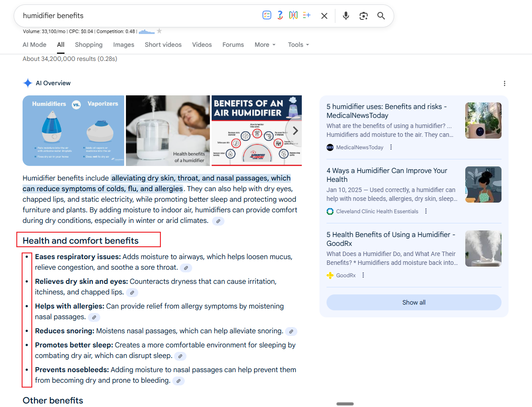Viewport: 532px width, 407px height.
Task: Open the blue checklist extension icon
Action: 267,15
